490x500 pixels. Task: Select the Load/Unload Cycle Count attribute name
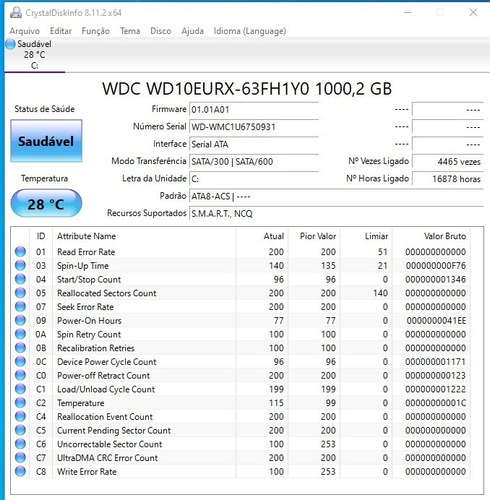click(x=106, y=389)
